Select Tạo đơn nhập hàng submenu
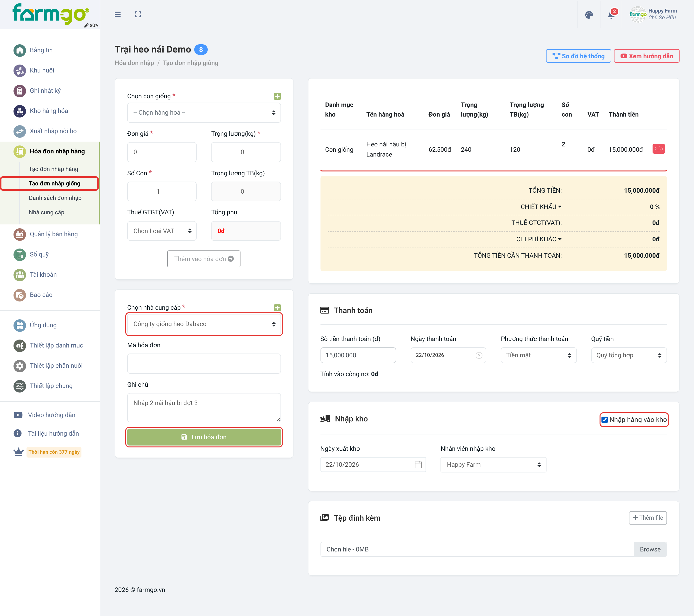This screenshot has width=694, height=616. point(53,169)
